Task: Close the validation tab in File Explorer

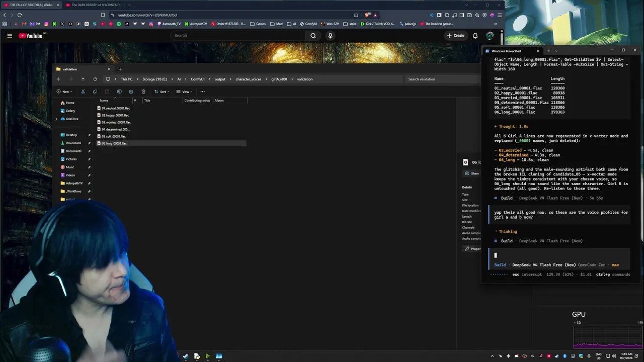Action: click(x=109, y=69)
